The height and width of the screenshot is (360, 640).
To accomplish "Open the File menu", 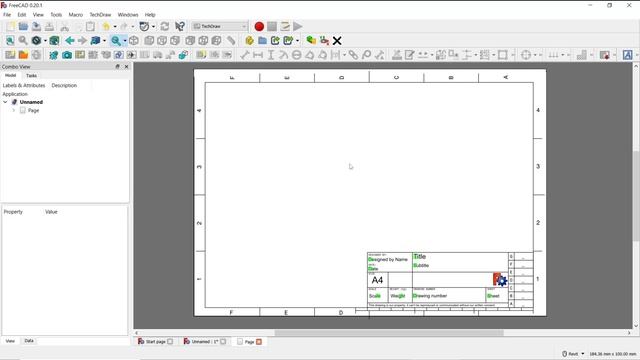I will (x=7, y=15).
